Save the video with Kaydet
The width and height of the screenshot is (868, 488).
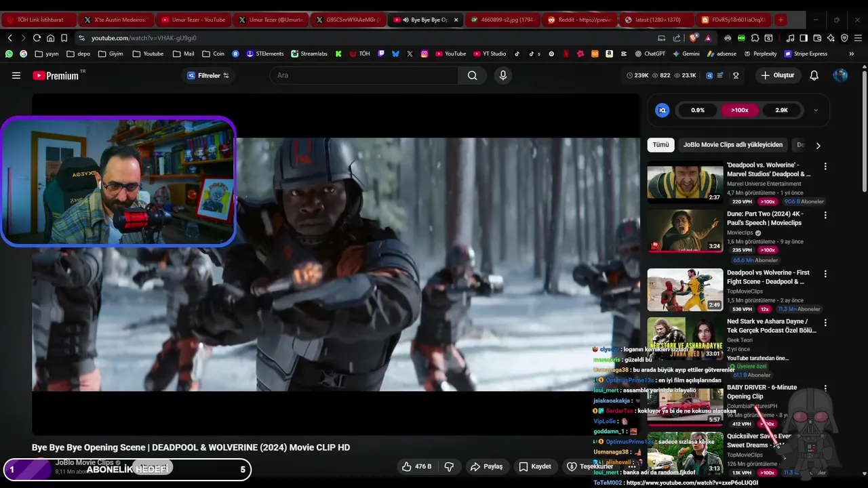click(x=535, y=466)
